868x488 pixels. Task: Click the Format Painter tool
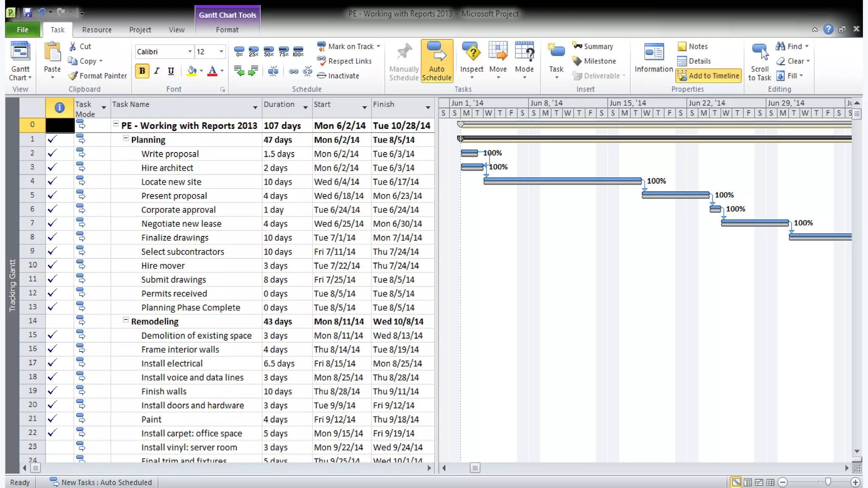point(98,76)
